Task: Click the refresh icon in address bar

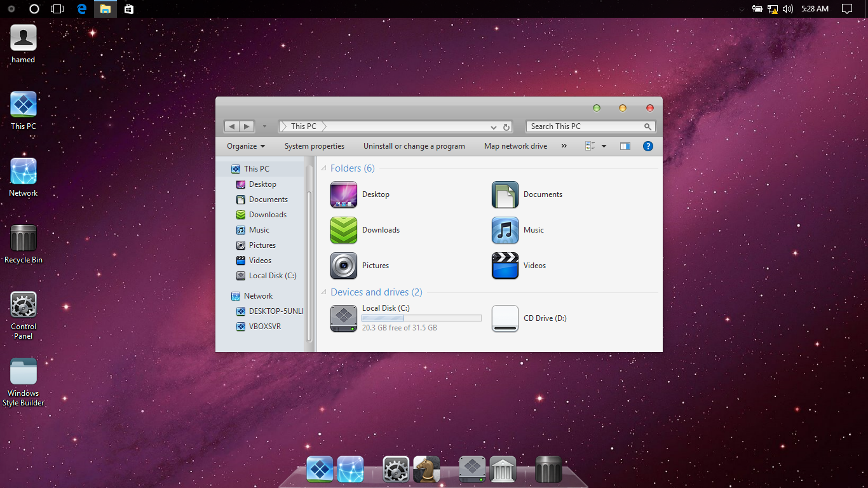Action: [506, 127]
